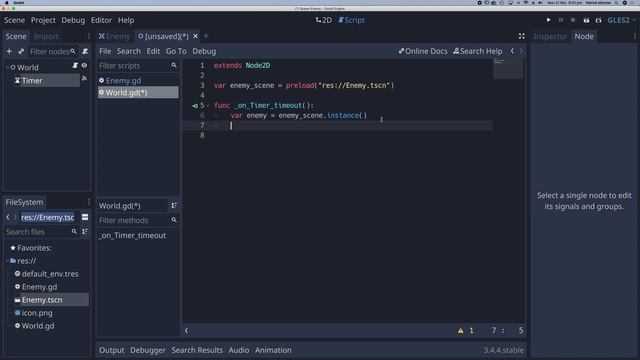
Task: Go forward in FileSystem history
Action: click(x=15, y=217)
